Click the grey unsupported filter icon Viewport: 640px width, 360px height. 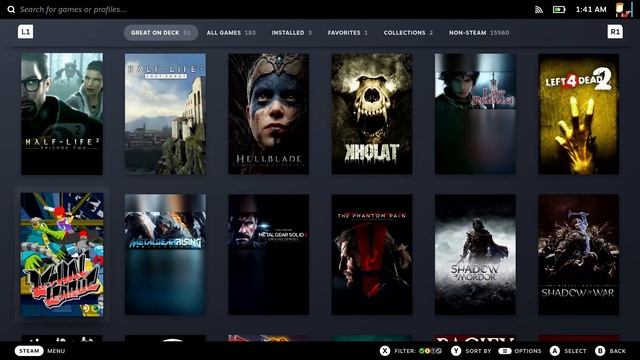tap(439, 351)
